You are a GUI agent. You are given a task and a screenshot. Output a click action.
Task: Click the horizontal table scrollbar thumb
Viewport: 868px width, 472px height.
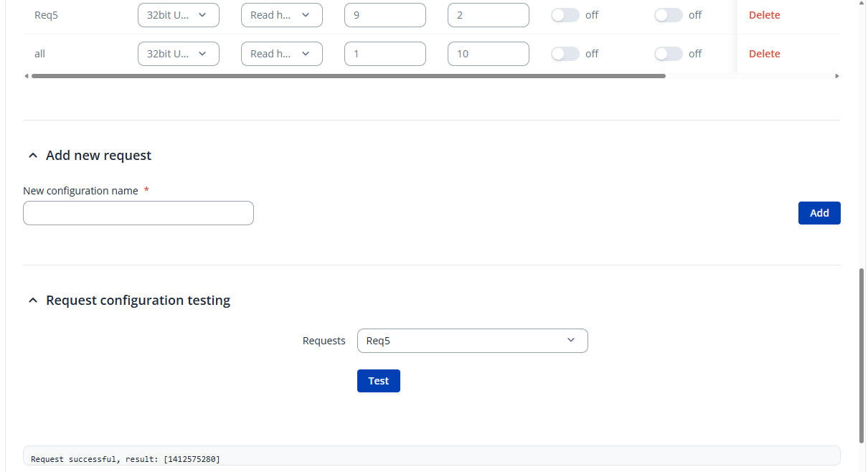(348, 76)
